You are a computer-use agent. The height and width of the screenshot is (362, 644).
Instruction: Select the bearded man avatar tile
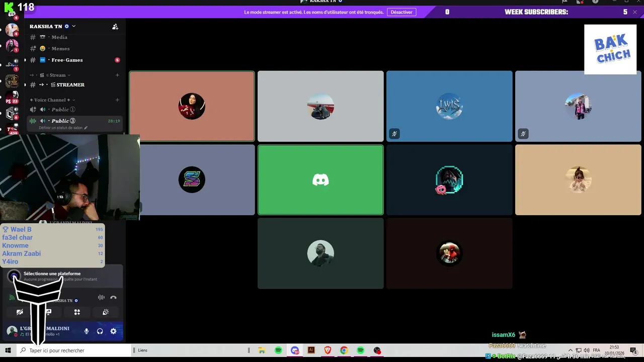pos(320,253)
